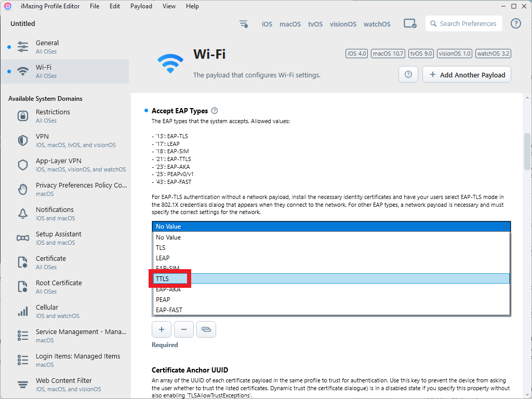Click the Login Items list icon
The width and height of the screenshot is (532, 399).
point(23,361)
